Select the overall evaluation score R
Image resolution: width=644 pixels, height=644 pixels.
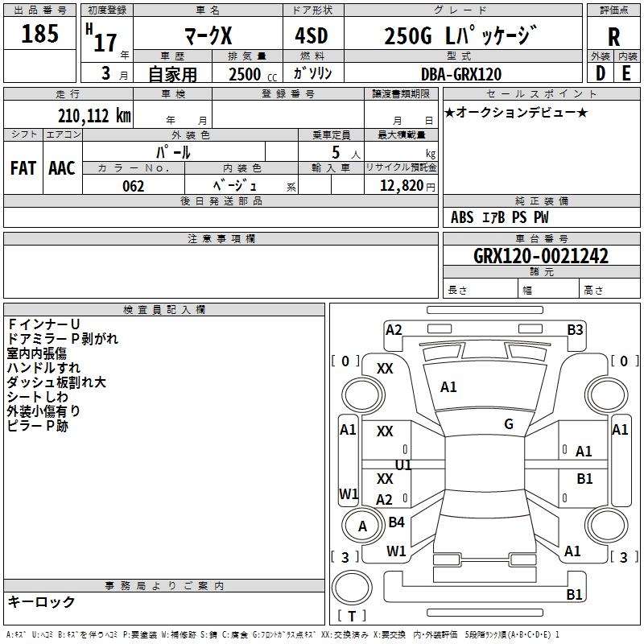[x=613, y=37]
